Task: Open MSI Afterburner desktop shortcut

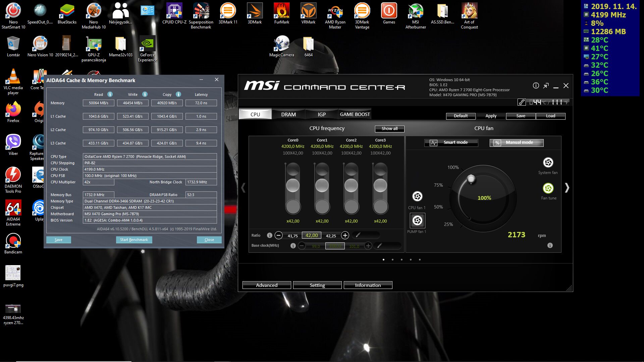Action: pyautogui.click(x=416, y=16)
